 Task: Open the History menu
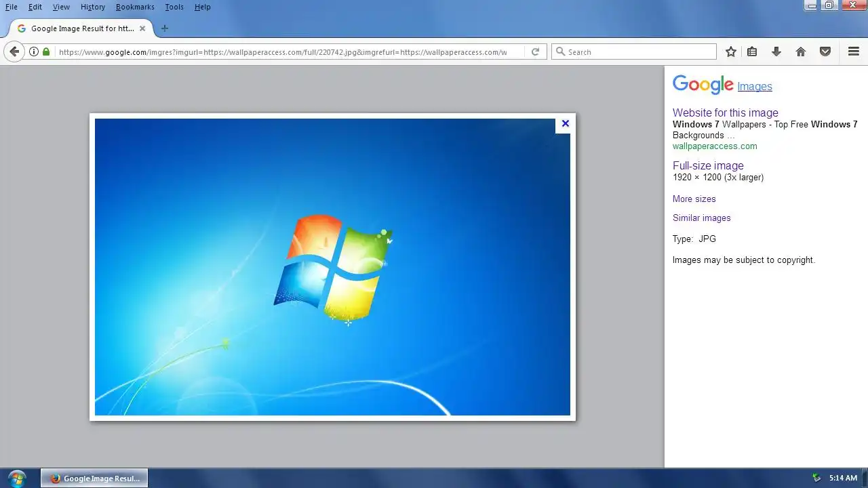click(93, 7)
